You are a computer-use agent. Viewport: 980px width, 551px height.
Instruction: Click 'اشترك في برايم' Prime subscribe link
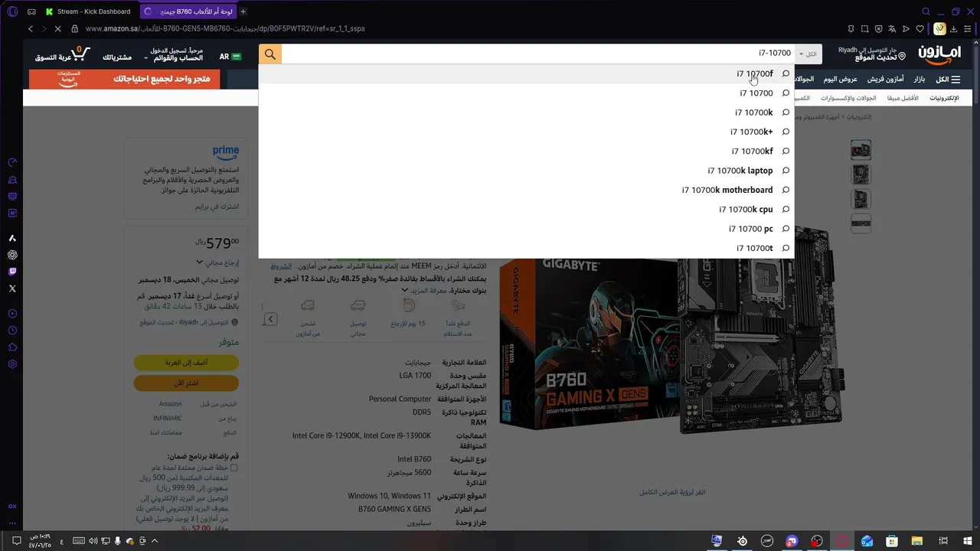[x=216, y=207]
